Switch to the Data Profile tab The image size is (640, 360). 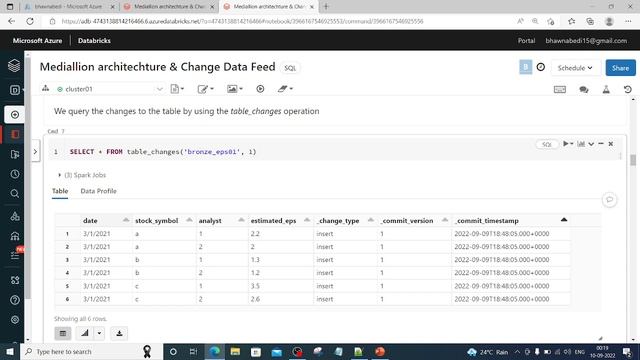pyautogui.click(x=98, y=191)
